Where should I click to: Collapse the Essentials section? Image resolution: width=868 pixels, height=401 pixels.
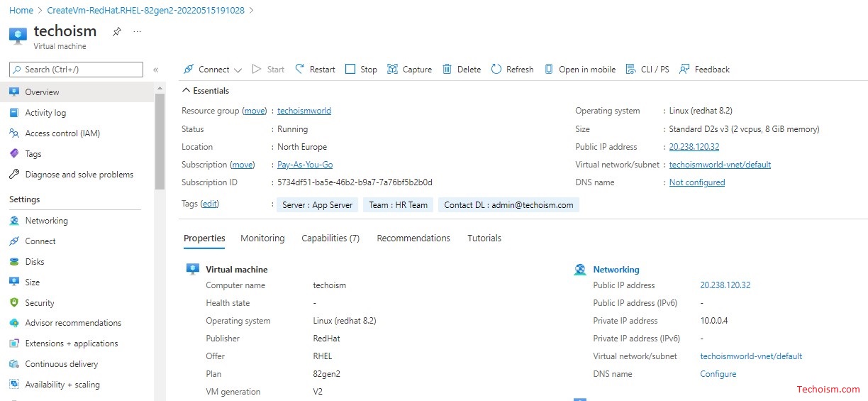click(206, 91)
